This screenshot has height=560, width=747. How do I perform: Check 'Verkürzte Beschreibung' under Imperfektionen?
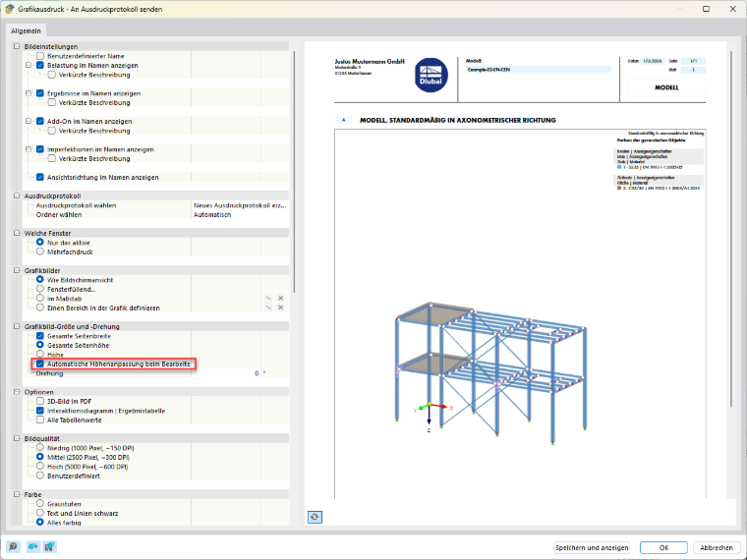point(52,158)
